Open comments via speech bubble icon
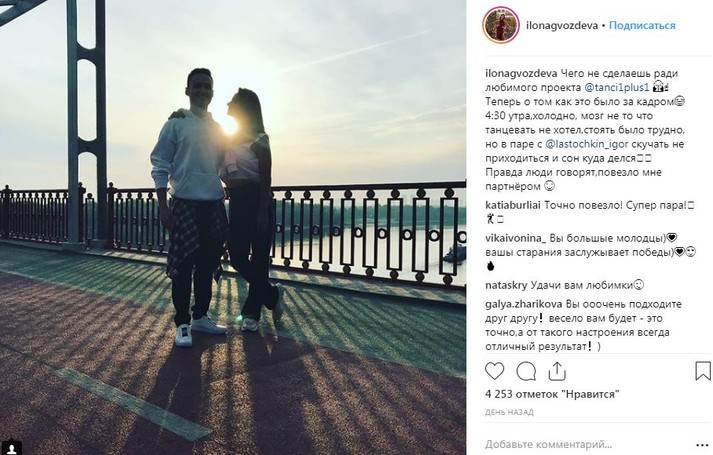The image size is (713, 455). (x=526, y=371)
